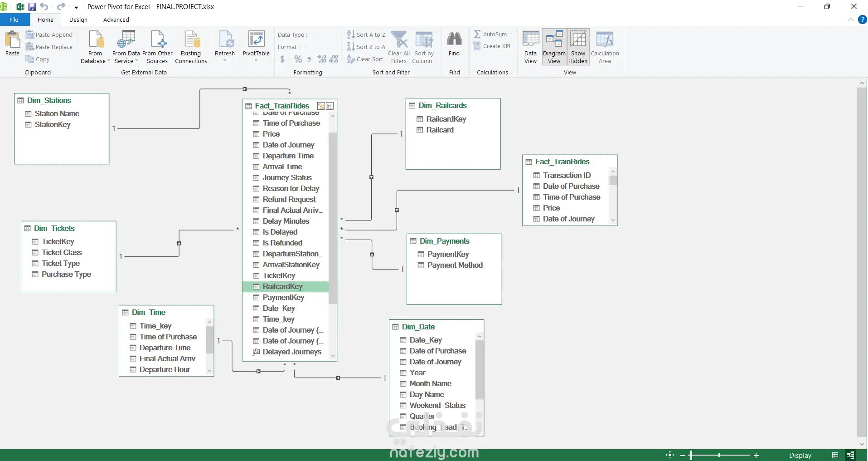Click Fit to Screen icon in status bar
This screenshot has width=868, height=461.
(x=670, y=455)
